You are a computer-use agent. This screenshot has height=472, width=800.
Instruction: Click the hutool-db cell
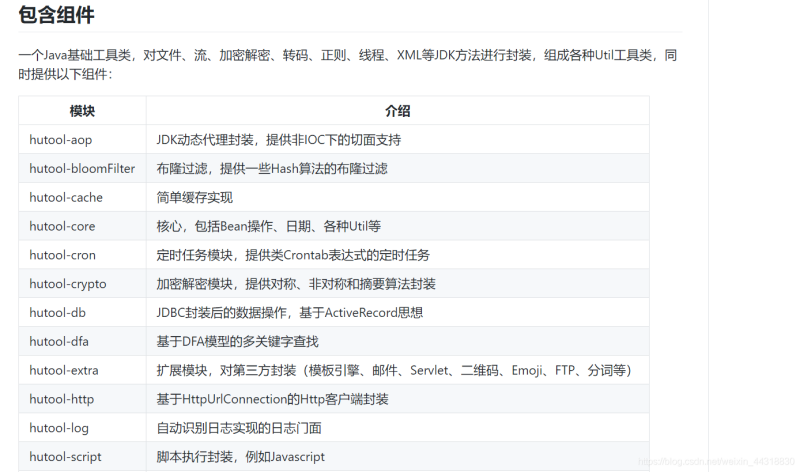[82, 312]
